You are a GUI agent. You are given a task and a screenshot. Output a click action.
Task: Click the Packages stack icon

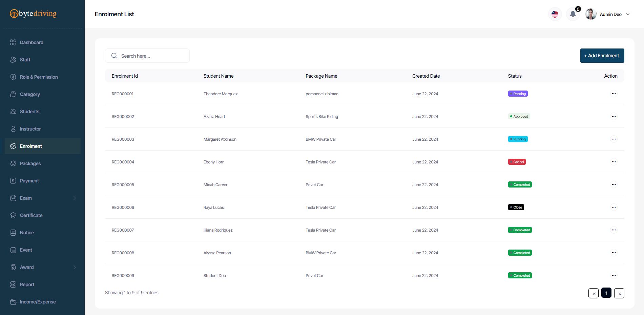tap(13, 163)
